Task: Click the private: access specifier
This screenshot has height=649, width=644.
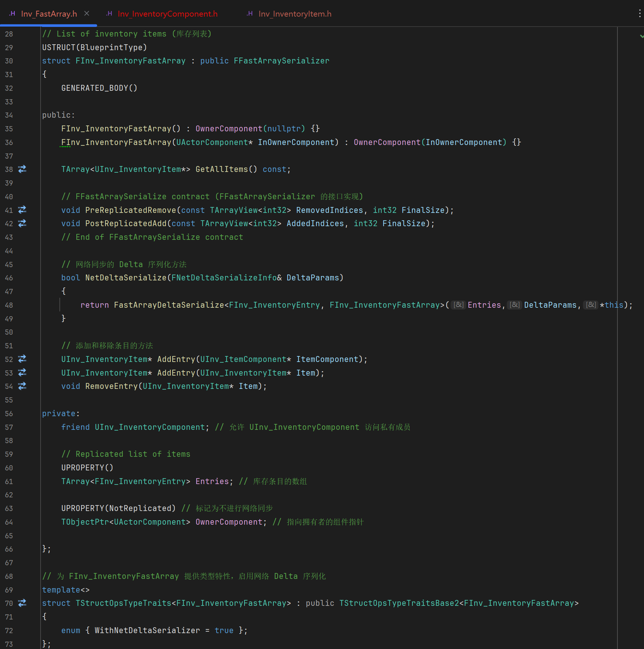Action: point(61,414)
